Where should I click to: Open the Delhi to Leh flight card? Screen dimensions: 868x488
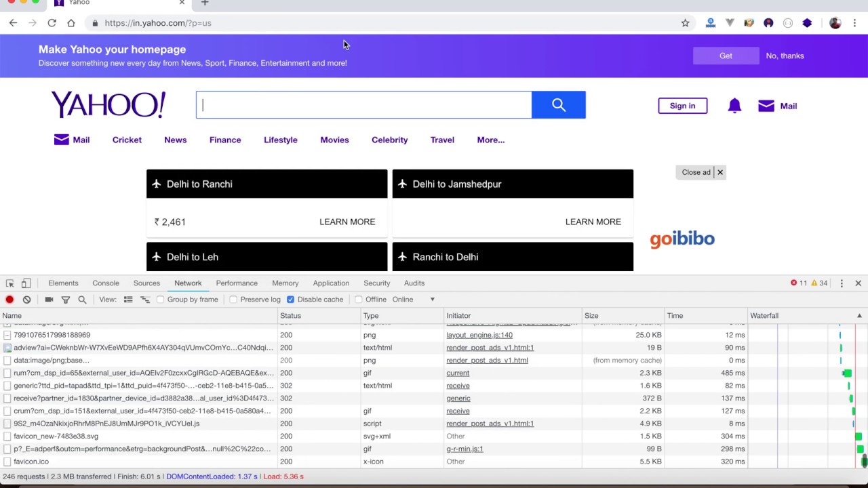point(267,257)
